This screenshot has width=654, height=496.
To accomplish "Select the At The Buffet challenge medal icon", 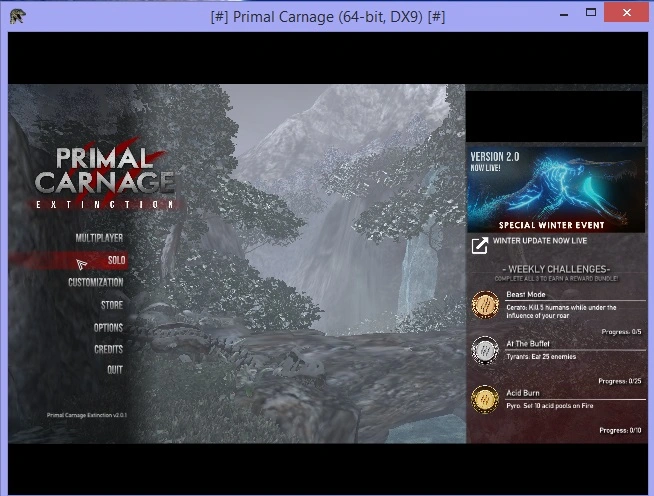I will (485, 350).
